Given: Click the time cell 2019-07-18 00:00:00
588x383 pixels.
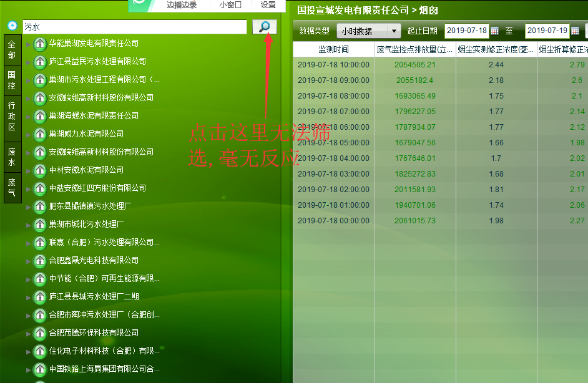Looking at the screenshot, I should click(x=334, y=221).
